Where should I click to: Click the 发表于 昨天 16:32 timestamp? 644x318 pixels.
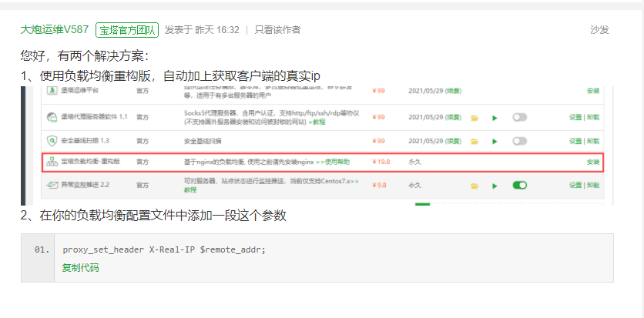202,29
